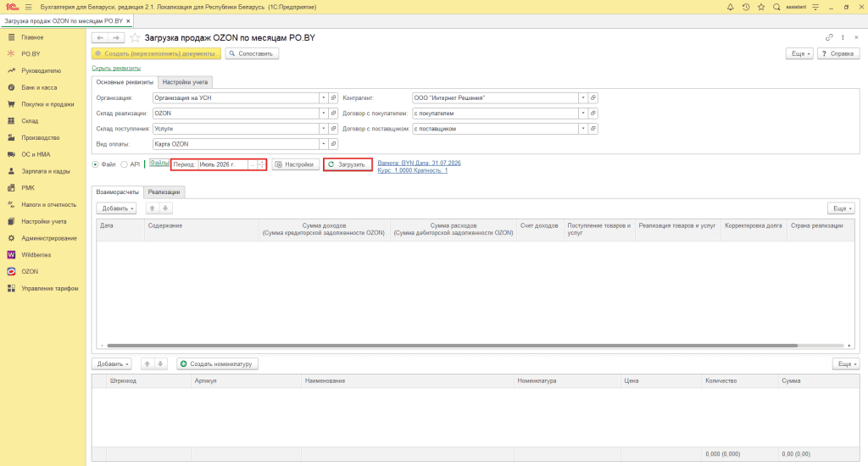
Task: Open Покупки и продажи sidebar section
Action: [47, 104]
